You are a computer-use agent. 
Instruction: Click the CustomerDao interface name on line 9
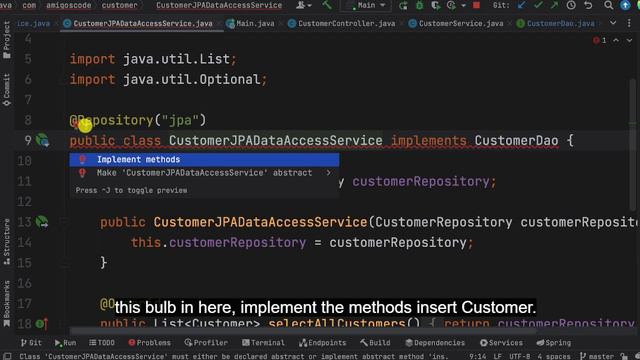[x=516, y=141]
